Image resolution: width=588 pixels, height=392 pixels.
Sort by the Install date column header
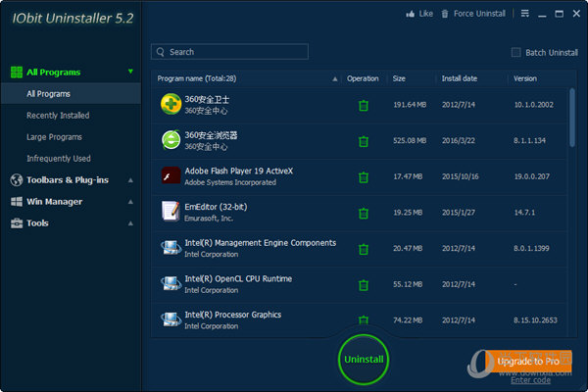[x=460, y=78]
